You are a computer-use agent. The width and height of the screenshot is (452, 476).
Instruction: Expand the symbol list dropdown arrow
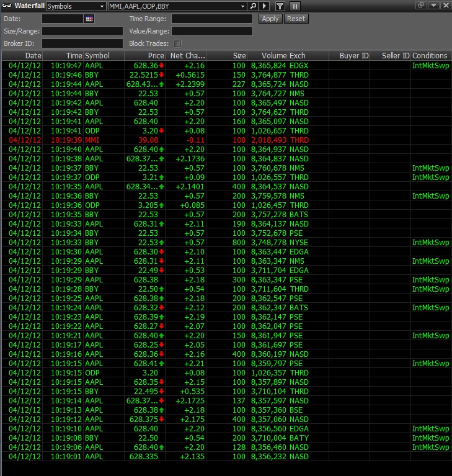pos(242,6)
